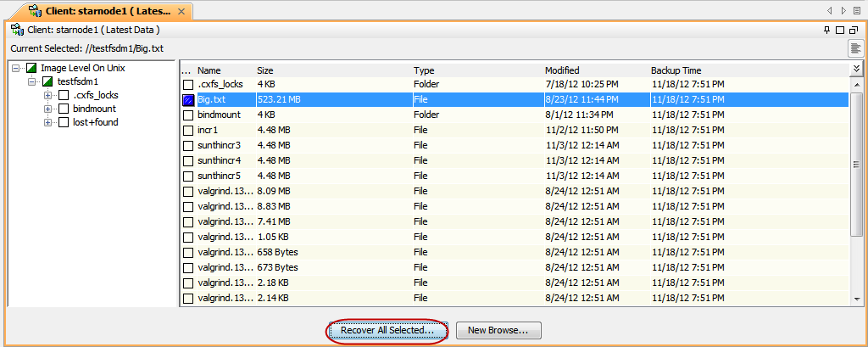Viewport: 868px width, 347px height.
Task: Tick the bindmount checkbox in the tree
Action: [x=63, y=109]
